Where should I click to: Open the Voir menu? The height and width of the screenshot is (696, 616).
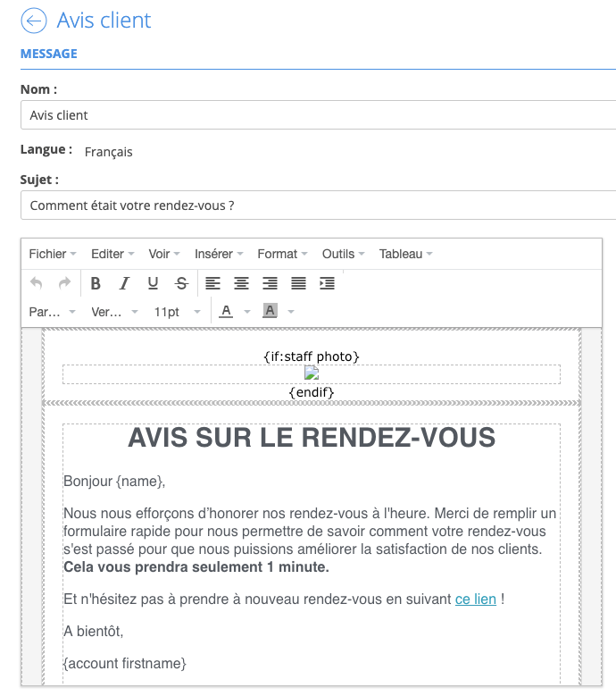pyautogui.click(x=163, y=254)
